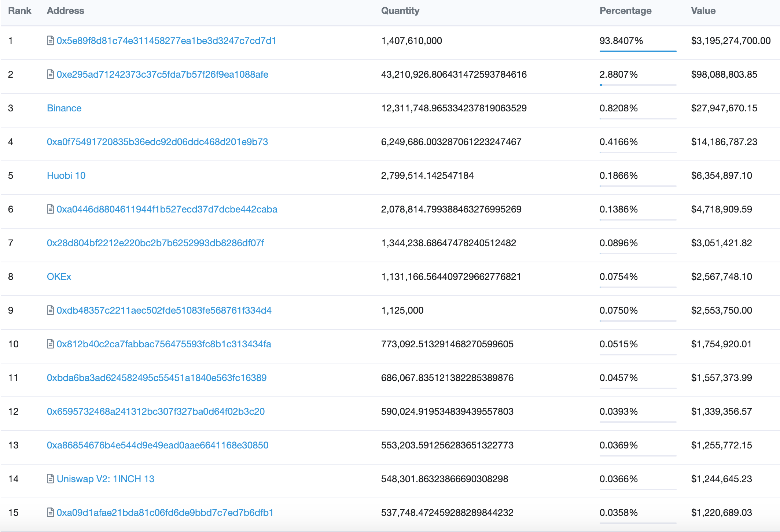Open address 0xa09d1afae21bda81c06fd6de9bbd7c7ed7b6dfb1

click(x=165, y=513)
